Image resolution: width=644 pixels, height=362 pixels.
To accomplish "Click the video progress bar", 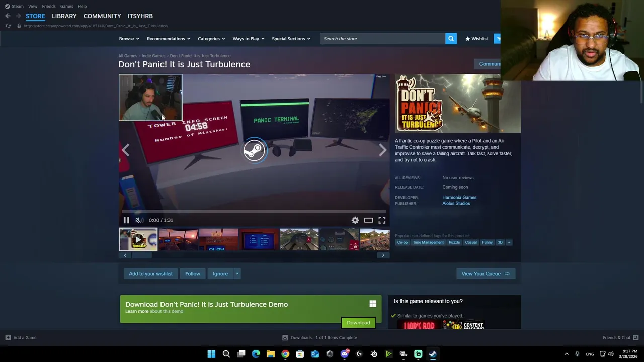I will pos(254,212).
